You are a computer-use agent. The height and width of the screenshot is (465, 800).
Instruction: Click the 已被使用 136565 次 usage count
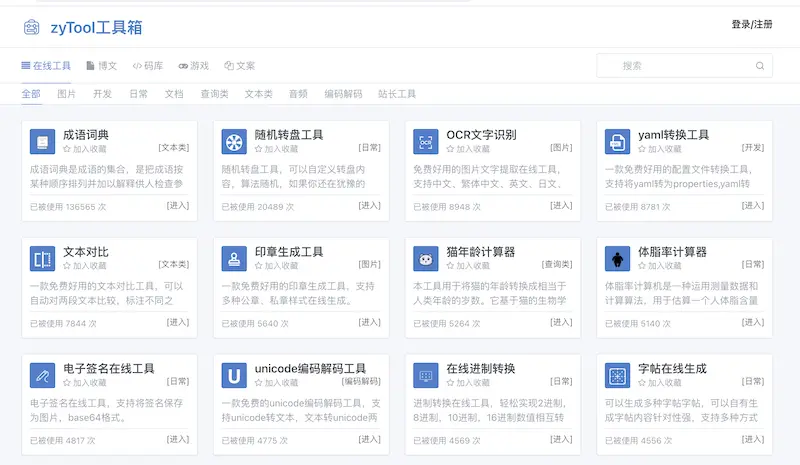click(x=68, y=207)
